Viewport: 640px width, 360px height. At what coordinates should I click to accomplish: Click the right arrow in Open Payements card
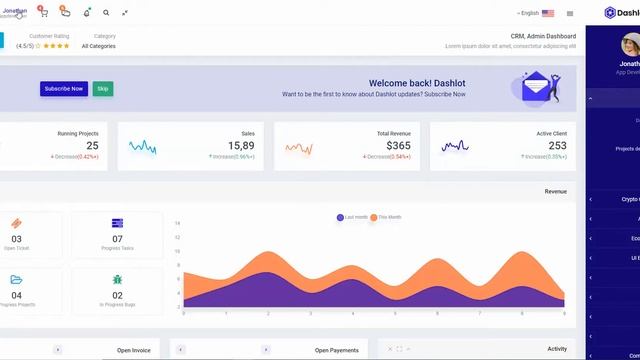pyautogui.click(x=266, y=350)
